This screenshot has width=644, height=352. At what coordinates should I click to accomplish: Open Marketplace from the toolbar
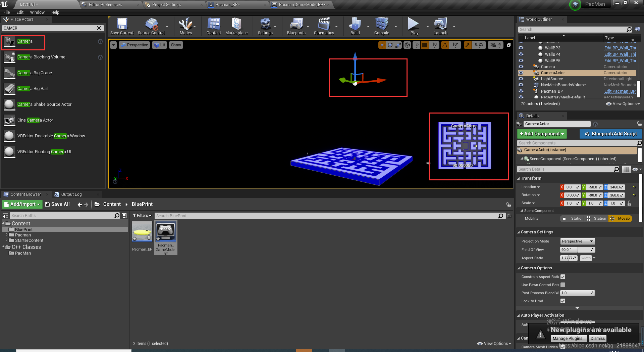pyautogui.click(x=236, y=26)
